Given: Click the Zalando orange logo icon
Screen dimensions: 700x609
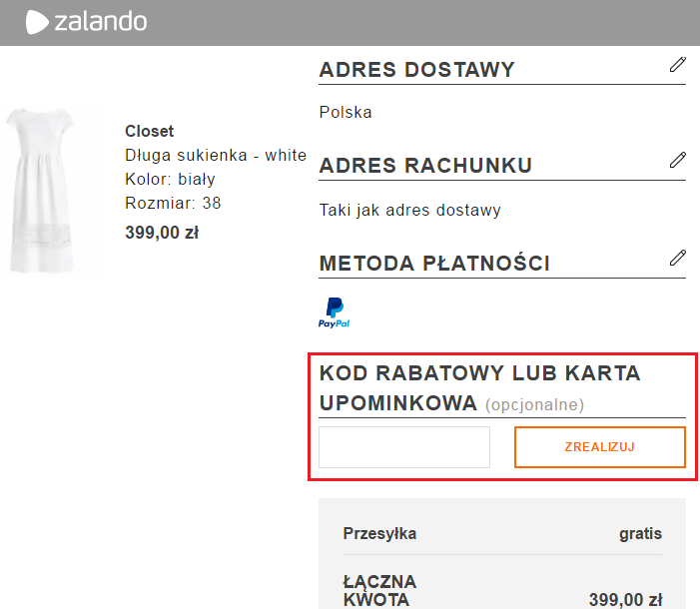Looking at the screenshot, I should [x=38, y=21].
